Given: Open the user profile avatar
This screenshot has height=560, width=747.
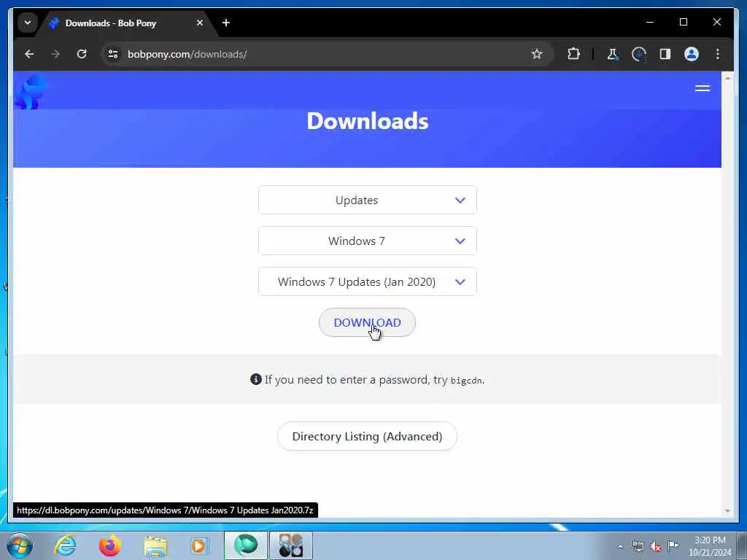Looking at the screenshot, I should 692,54.
